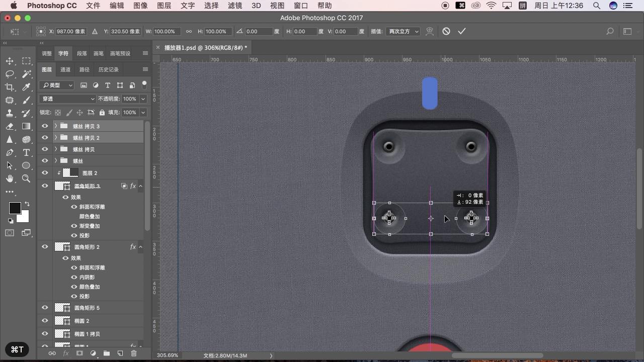
Task: Select the Gradient tool
Action: [26, 126]
